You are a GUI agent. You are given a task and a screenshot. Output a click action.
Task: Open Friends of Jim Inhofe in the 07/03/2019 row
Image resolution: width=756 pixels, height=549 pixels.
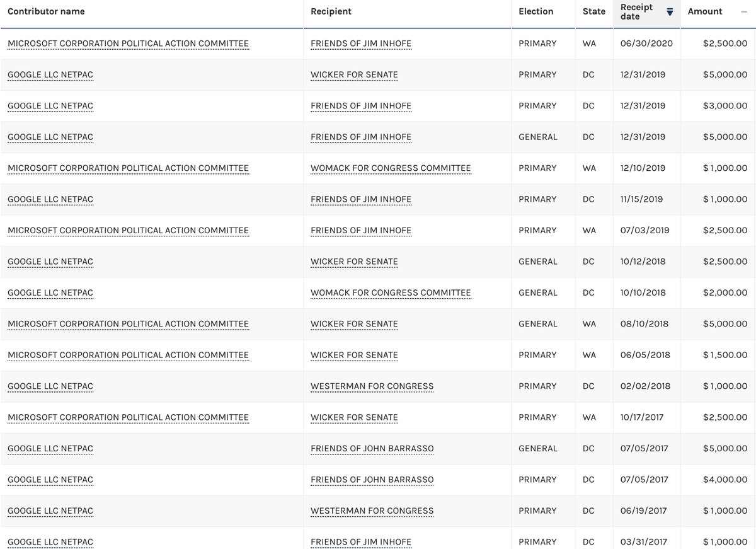coord(361,231)
